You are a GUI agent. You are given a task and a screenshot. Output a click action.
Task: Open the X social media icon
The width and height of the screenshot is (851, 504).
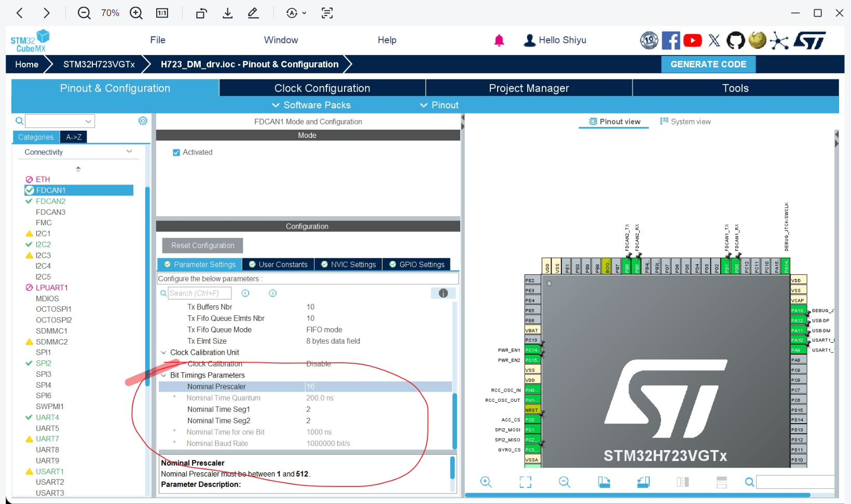pos(715,40)
